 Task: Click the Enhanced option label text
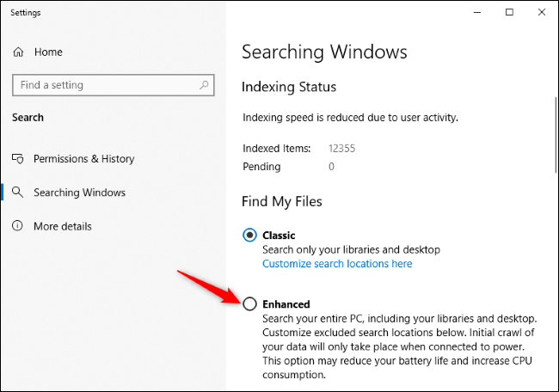pyautogui.click(x=286, y=303)
